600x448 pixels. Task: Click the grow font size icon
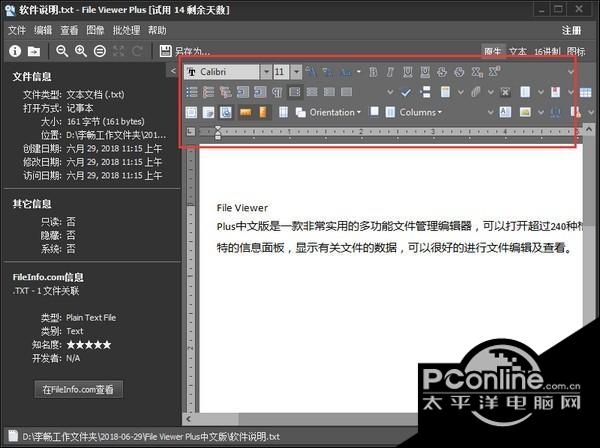point(311,72)
